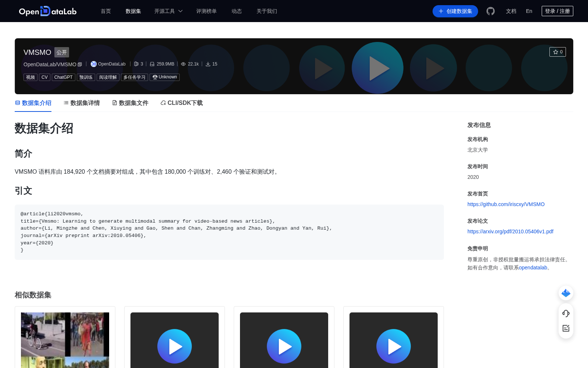Copy the OpenDataLab/VMSMO path icon
Image resolution: width=588 pixels, height=368 pixels.
click(80, 64)
